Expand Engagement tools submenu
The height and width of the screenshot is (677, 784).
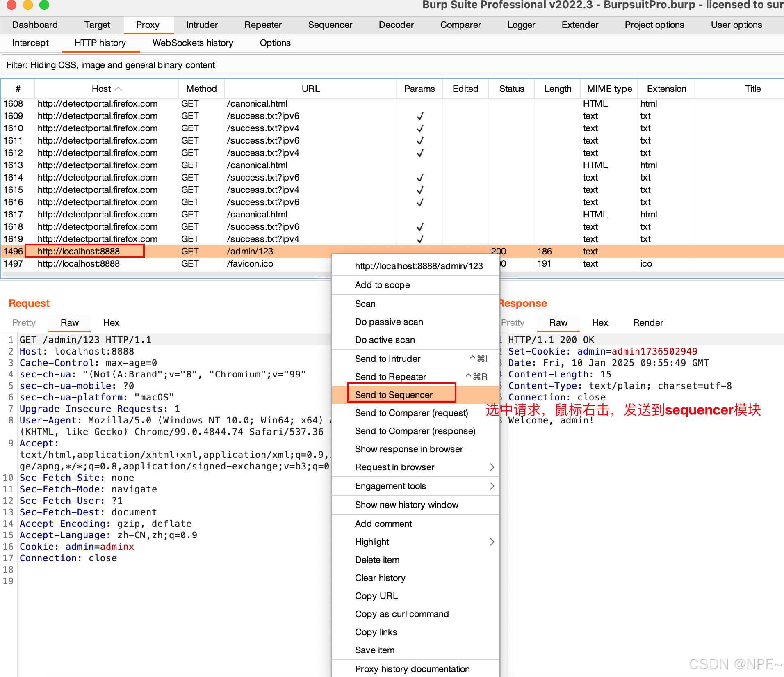(x=416, y=486)
